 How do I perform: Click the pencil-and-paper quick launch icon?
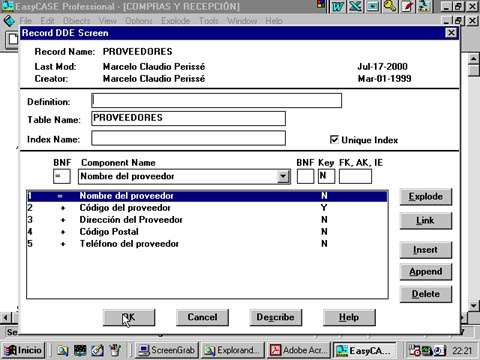[97, 350]
